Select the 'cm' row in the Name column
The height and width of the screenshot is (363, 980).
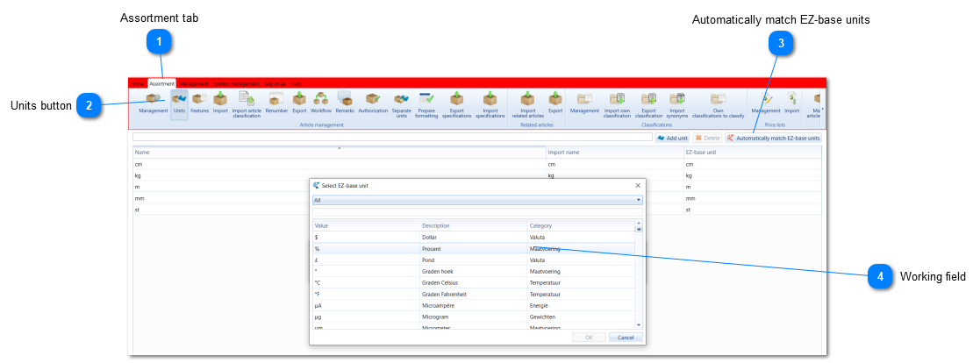click(x=340, y=164)
